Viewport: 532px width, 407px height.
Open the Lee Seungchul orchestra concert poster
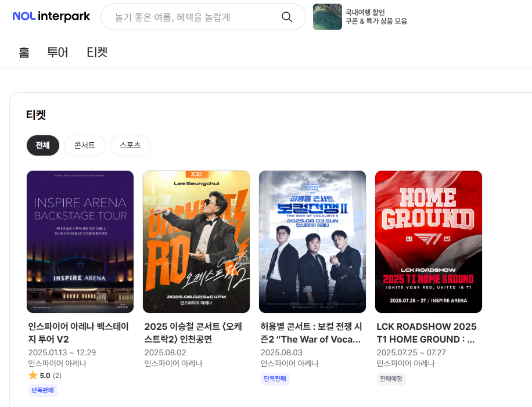[x=196, y=242]
